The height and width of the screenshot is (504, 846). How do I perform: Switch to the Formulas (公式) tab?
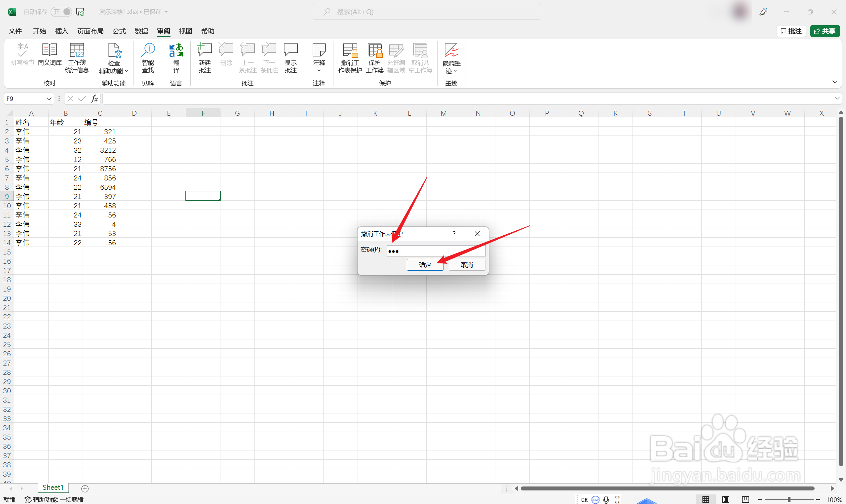click(x=119, y=31)
